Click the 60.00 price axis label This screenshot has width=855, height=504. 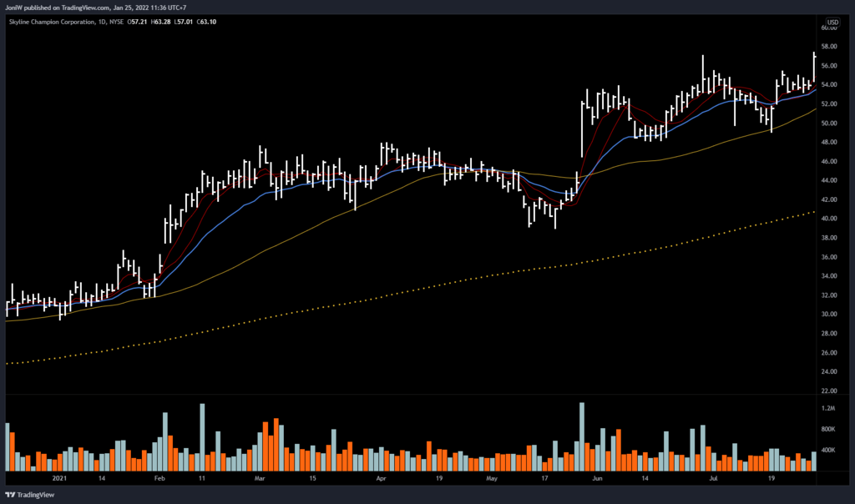829,28
